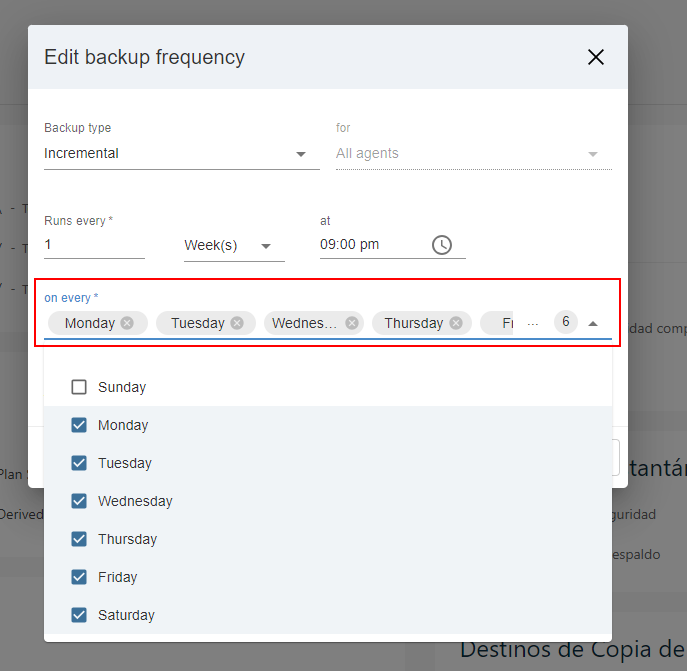This screenshot has width=687, height=671.
Task: Collapse the on every days list arrow
Action: coord(593,323)
